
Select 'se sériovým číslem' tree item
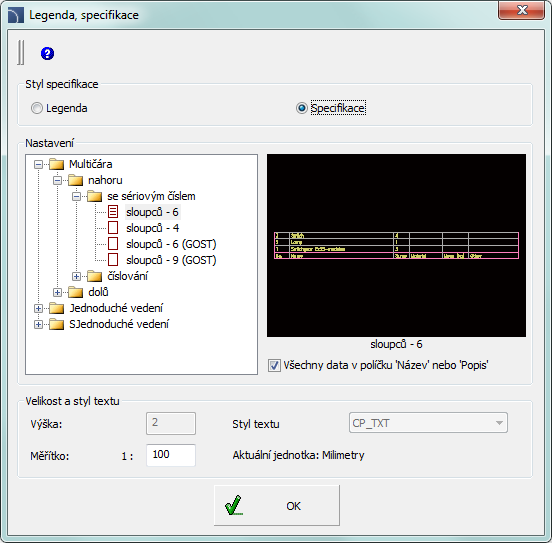pos(151,196)
